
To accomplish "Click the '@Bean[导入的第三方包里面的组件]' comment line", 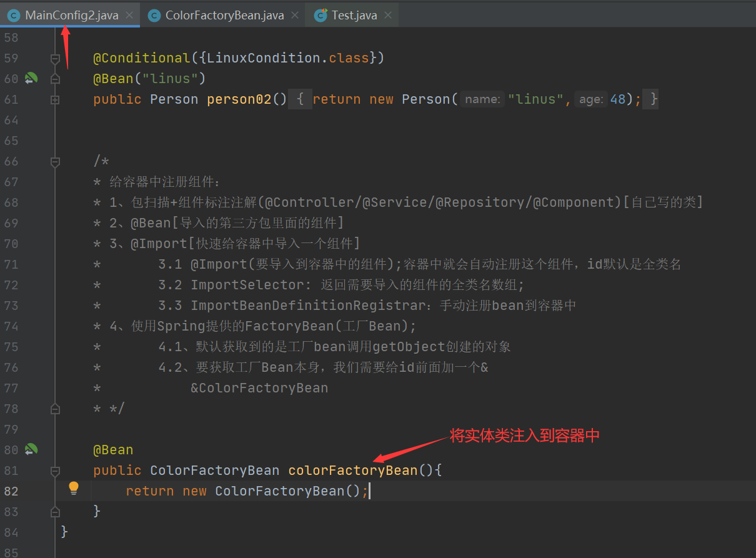I will pyautogui.click(x=237, y=222).
